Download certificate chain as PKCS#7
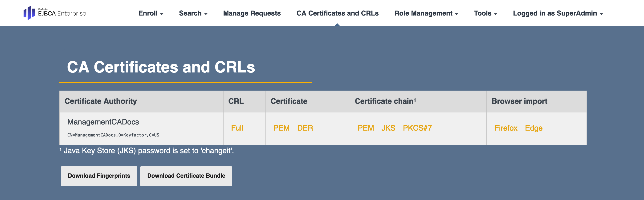The image size is (644, 200). pyautogui.click(x=417, y=128)
